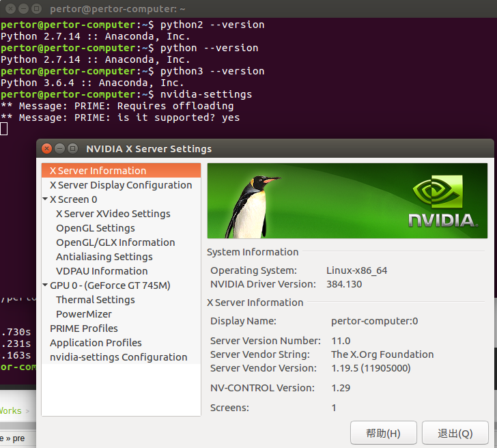Click the NVIDIA penguin banner image
The height and width of the screenshot is (448, 497).
(x=347, y=201)
